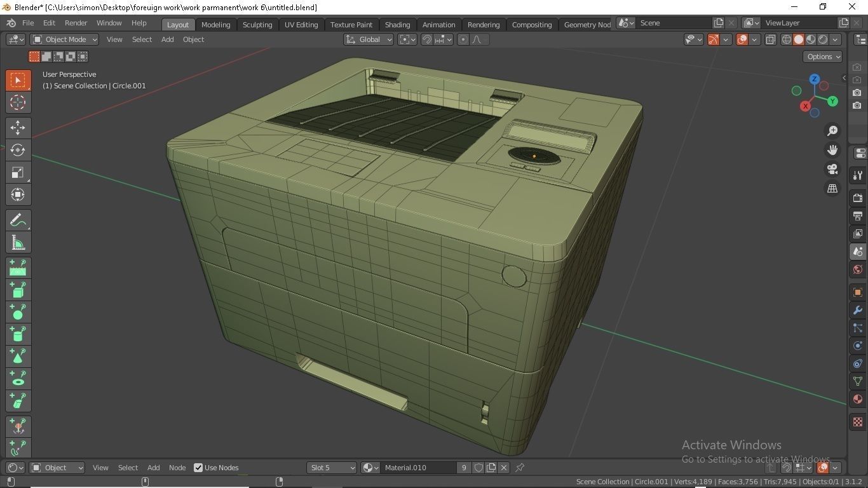The height and width of the screenshot is (488, 868).
Task: Open the object visibility and selectability dropdown
Action: (x=694, y=39)
